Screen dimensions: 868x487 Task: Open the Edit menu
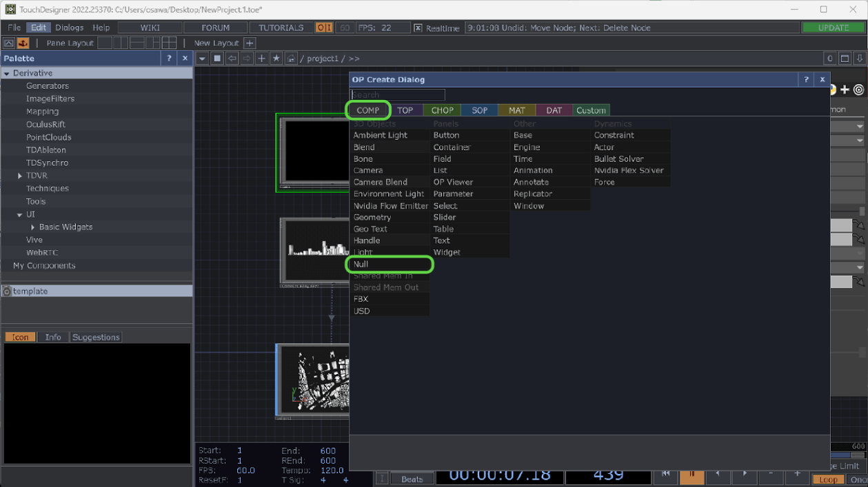(x=39, y=28)
